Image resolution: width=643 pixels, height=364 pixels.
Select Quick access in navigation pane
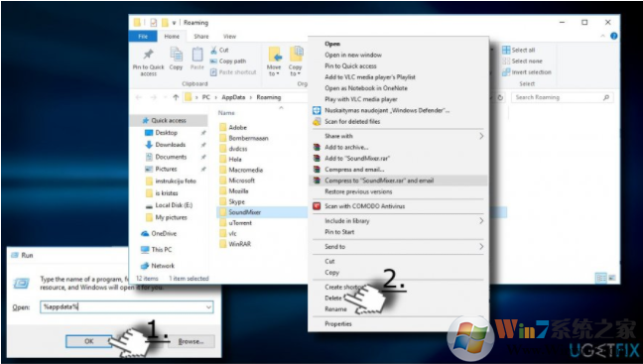pos(169,121)
